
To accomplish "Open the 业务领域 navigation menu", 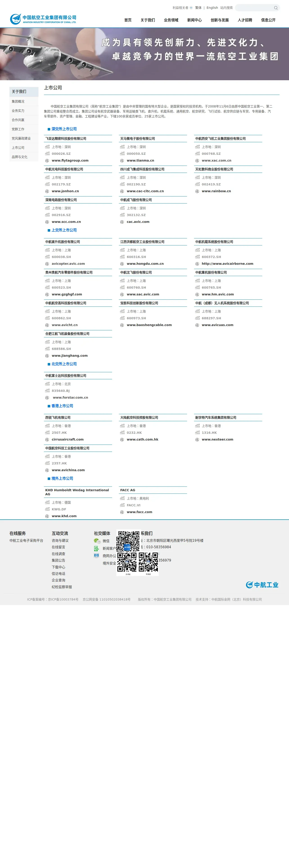I will tap(171, 20).
